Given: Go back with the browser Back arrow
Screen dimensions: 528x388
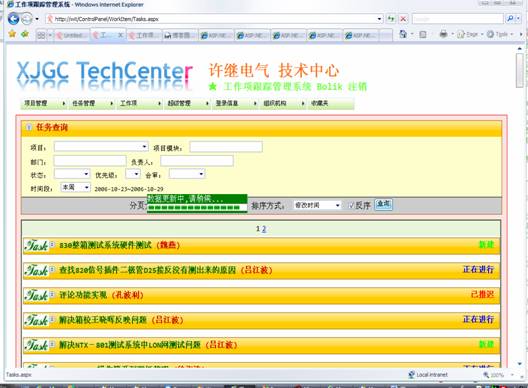Looking at the screenshot, I should tap(13, 19).
